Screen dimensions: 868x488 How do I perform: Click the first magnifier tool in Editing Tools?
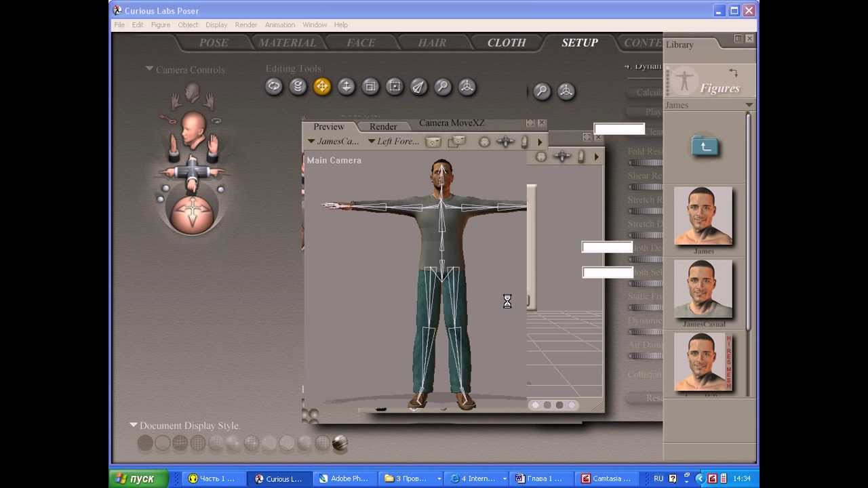(443, 86)
